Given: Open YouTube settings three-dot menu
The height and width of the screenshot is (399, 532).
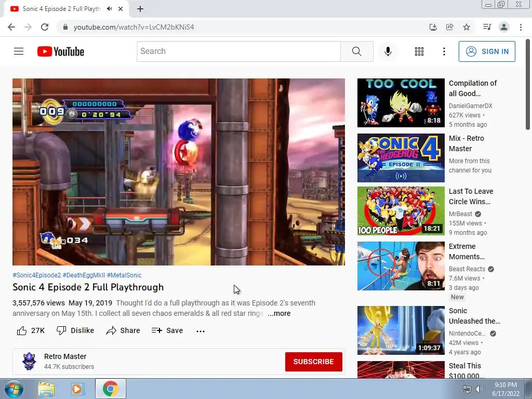Looking at the screenshot, I should tap(444, 51).
